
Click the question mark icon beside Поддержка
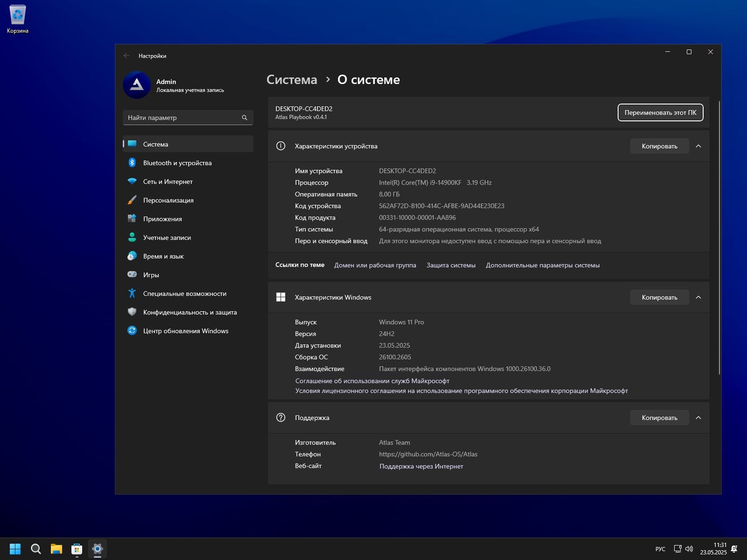pos(281,418)
